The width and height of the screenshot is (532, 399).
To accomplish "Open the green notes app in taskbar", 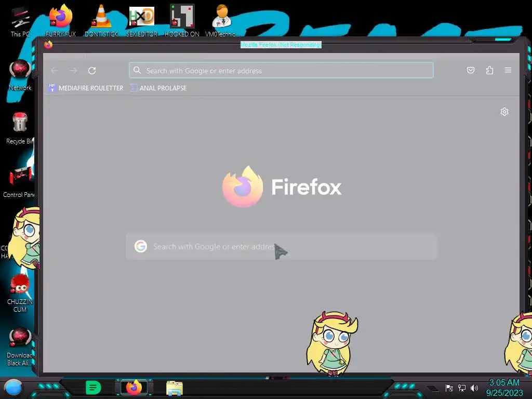I will pos(94,388).
